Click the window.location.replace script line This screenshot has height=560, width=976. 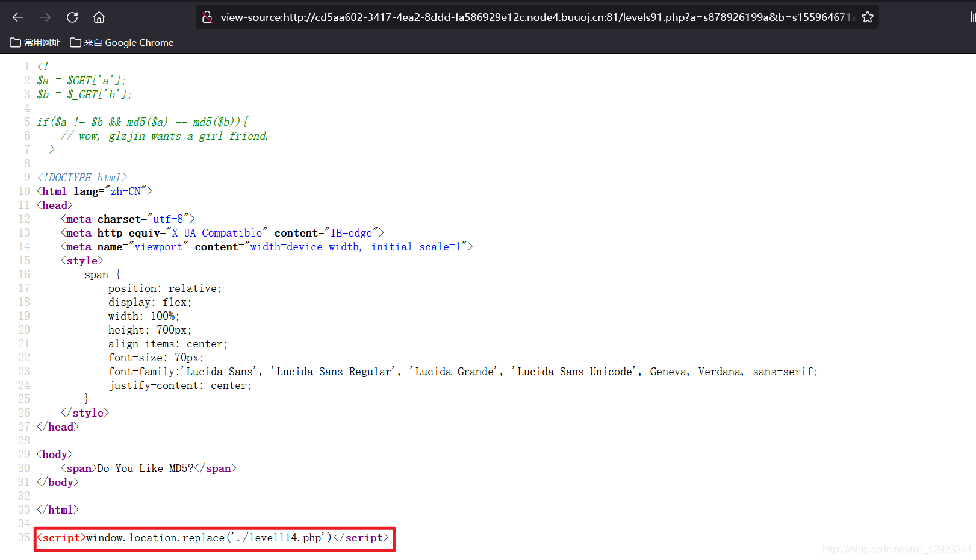213,538
